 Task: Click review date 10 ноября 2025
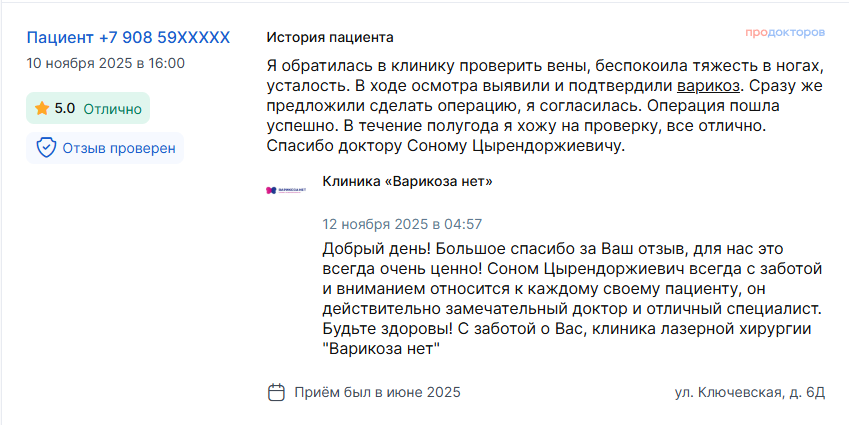click(x=105, y=63)
